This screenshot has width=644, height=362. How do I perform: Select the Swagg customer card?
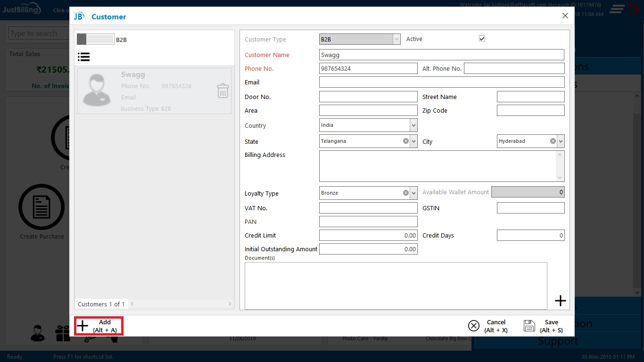pos(154,91)
